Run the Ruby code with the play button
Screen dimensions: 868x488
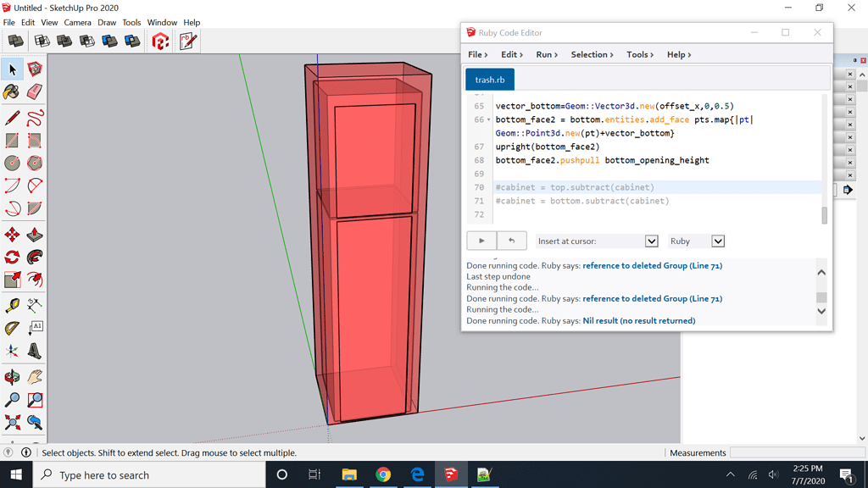coord(481,241)
